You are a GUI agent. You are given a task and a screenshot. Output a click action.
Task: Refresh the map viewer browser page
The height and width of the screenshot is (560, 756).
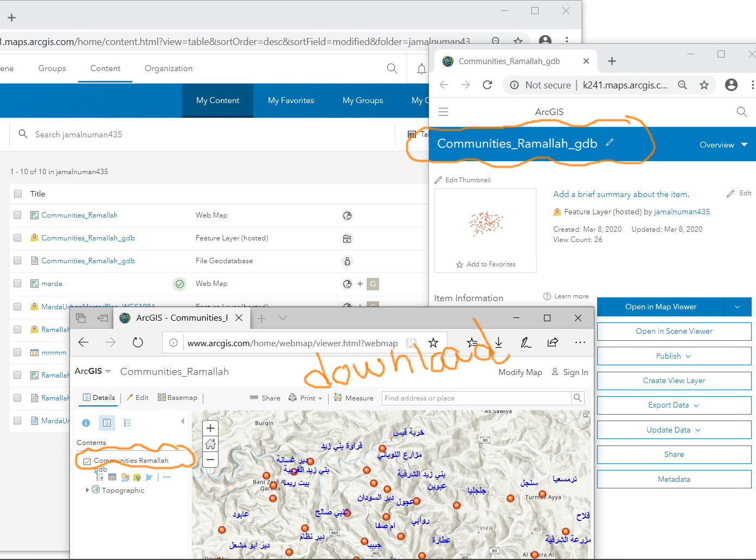click(x=138, y=342)
